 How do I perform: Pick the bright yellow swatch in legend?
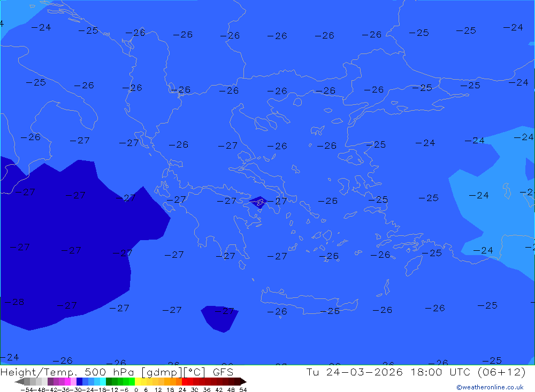[x=138, y=382]
